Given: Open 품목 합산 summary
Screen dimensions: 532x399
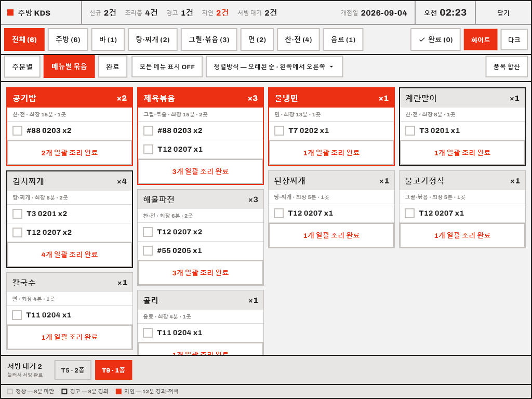Looking at the screenshot, I should coord(507,66).
